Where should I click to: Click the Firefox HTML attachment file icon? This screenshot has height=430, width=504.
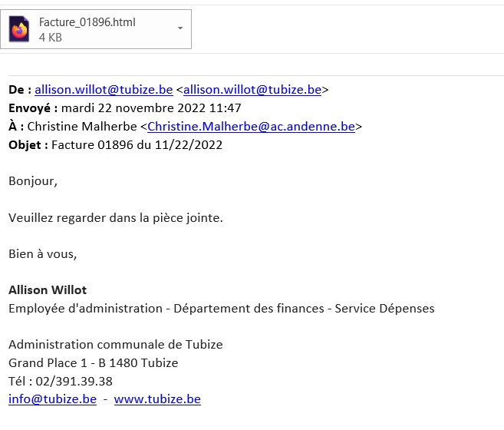tap(19, 29)
